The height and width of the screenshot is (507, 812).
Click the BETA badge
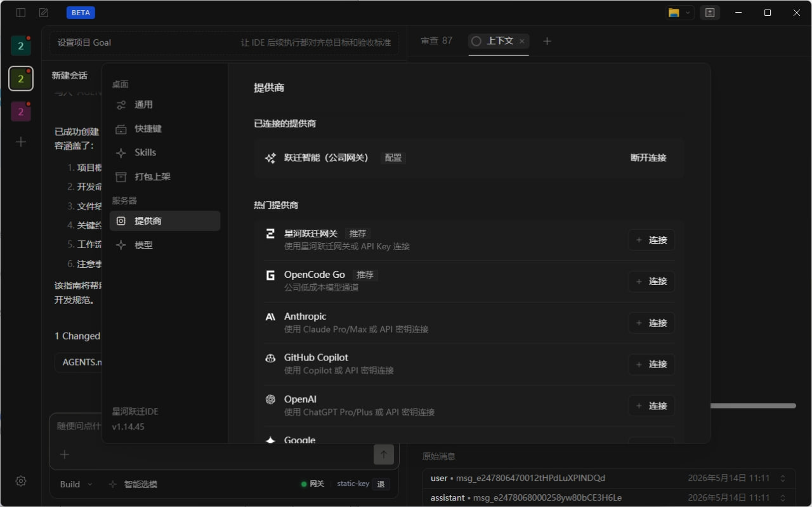(81, 13)
